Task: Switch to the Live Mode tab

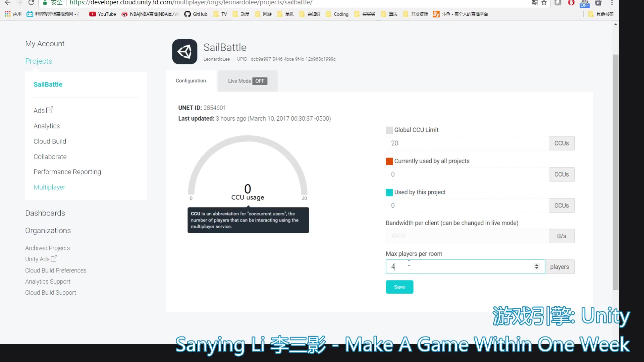Action: [248, 81]
